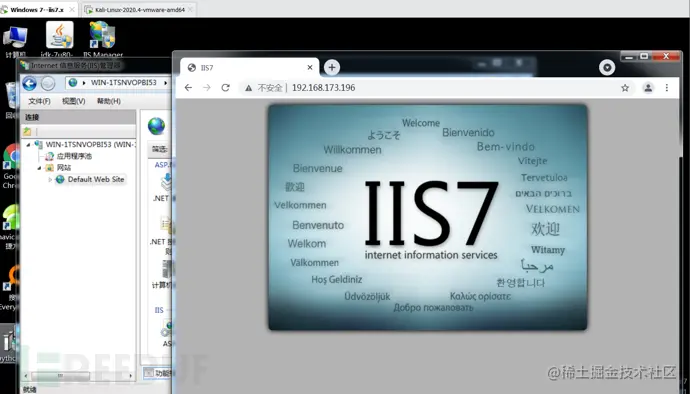Select the Application Pools node icon
Viewport: 690px width, 394px height.
(x=50, y=156)
